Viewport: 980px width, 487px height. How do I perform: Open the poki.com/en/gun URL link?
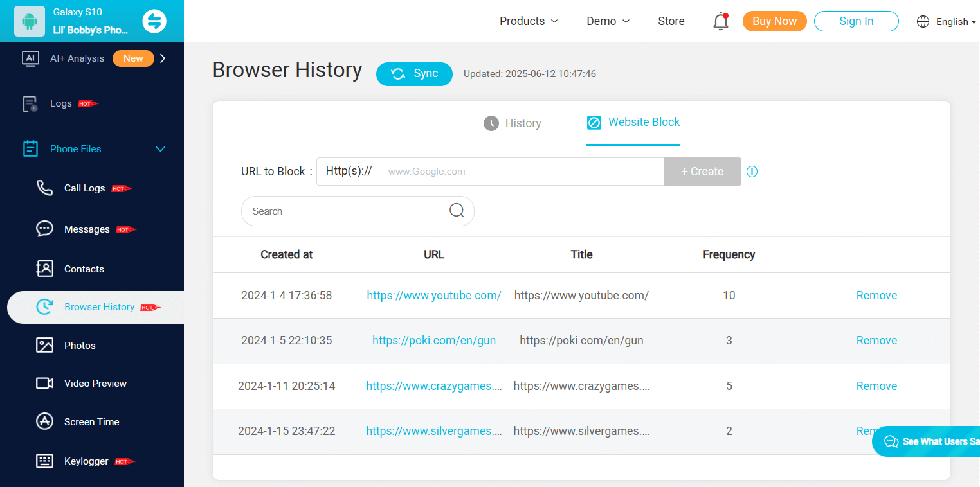[x=434, y=341]
